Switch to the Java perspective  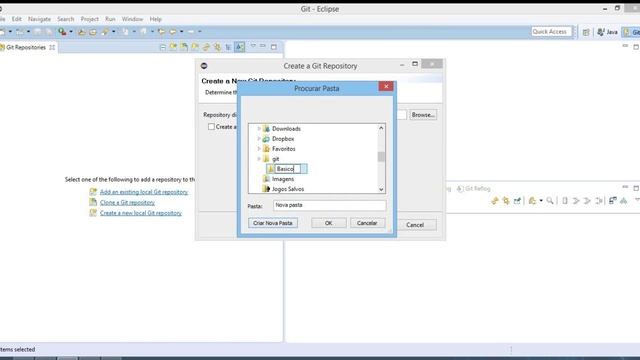click(x=607, y=32)
